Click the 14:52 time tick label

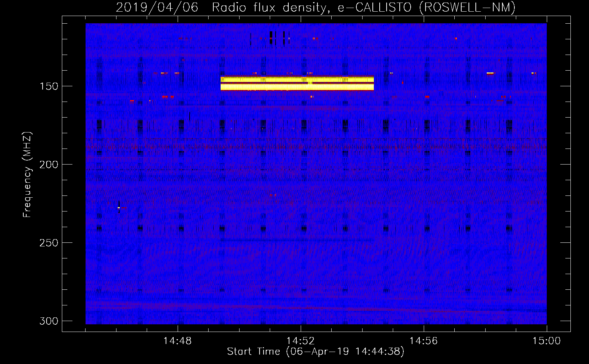pos(301,341)
